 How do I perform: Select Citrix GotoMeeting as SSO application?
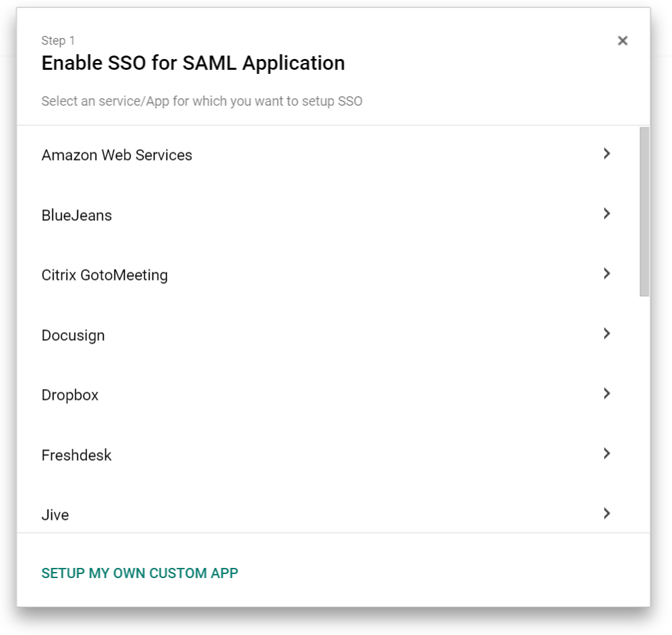105,275
